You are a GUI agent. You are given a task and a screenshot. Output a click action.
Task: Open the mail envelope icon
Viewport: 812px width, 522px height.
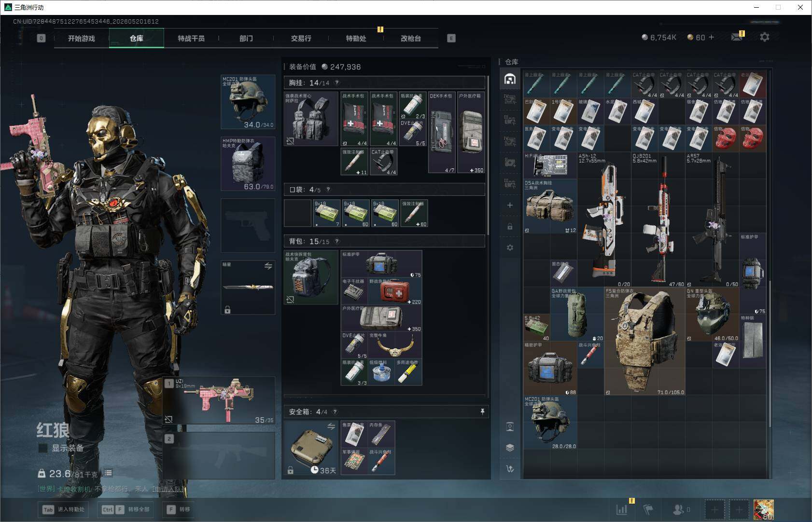coord(737,37)
